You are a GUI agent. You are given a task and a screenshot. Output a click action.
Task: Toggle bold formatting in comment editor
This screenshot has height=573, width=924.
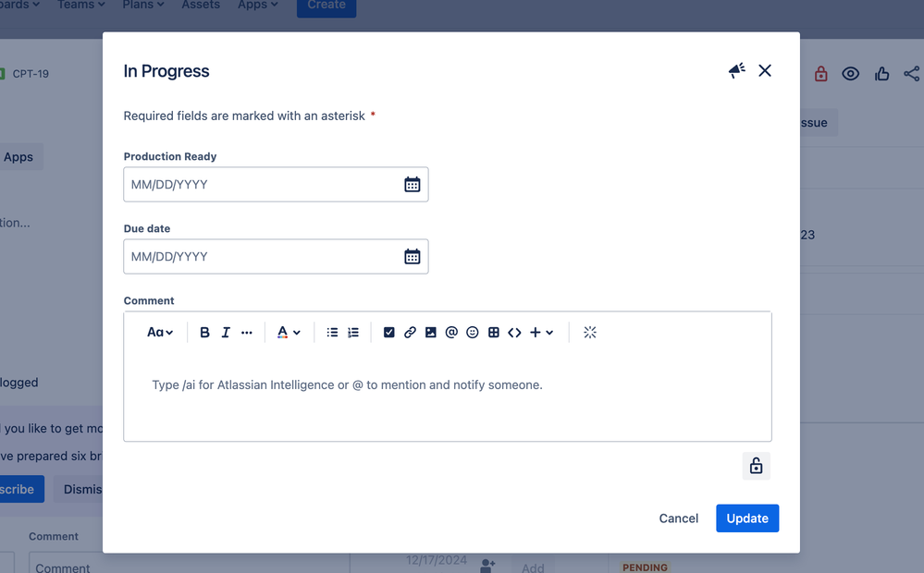click(204, 333)
